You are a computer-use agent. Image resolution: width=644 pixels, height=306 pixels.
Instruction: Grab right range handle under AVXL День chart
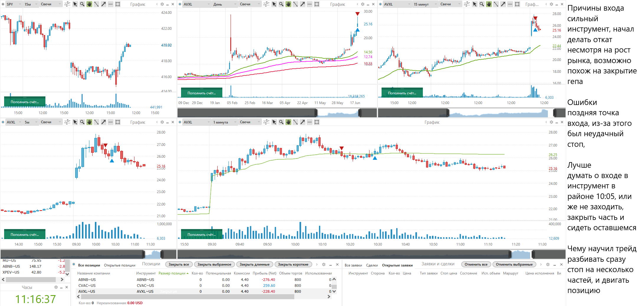pyautogui.click(x=360, y=113)
